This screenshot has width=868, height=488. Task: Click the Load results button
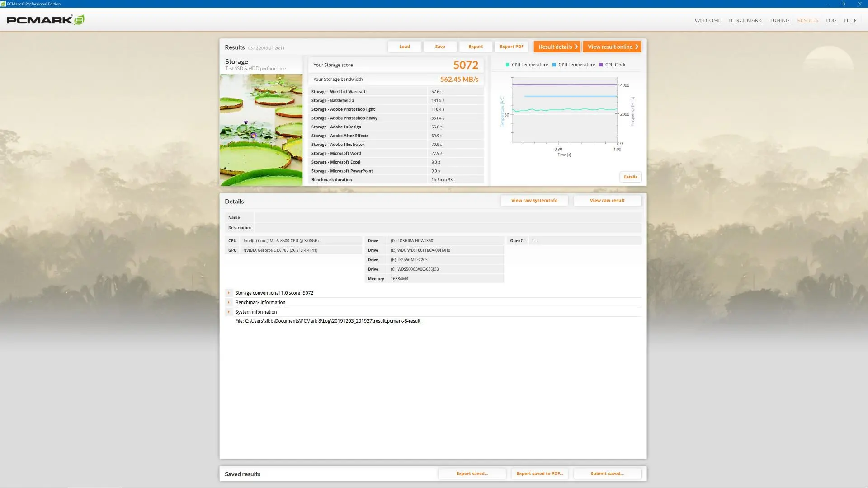tap(405, 47)
